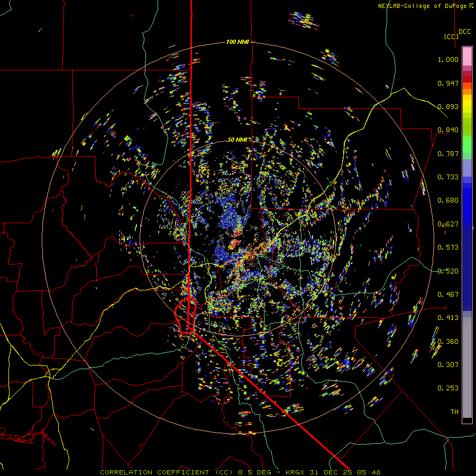
Task: Click the KRGX station identifier
Action: (x=295, y=472)
